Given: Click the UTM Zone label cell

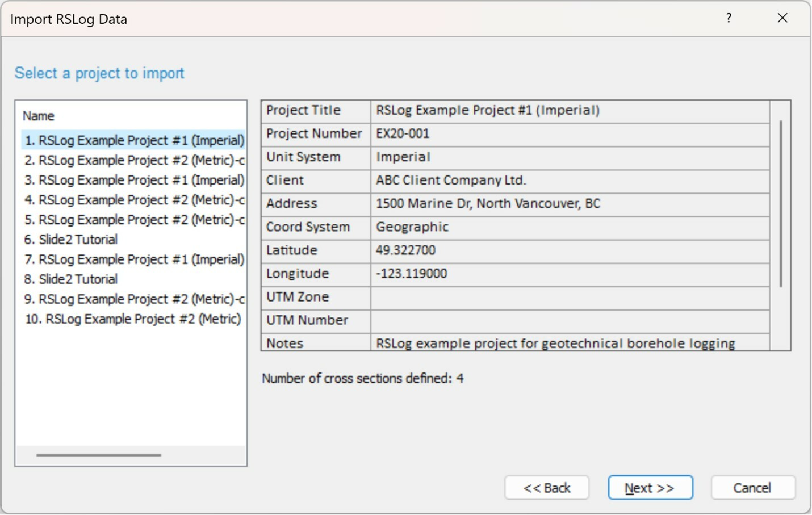Looking at the screenshot, I should click(x=316, y=297).
